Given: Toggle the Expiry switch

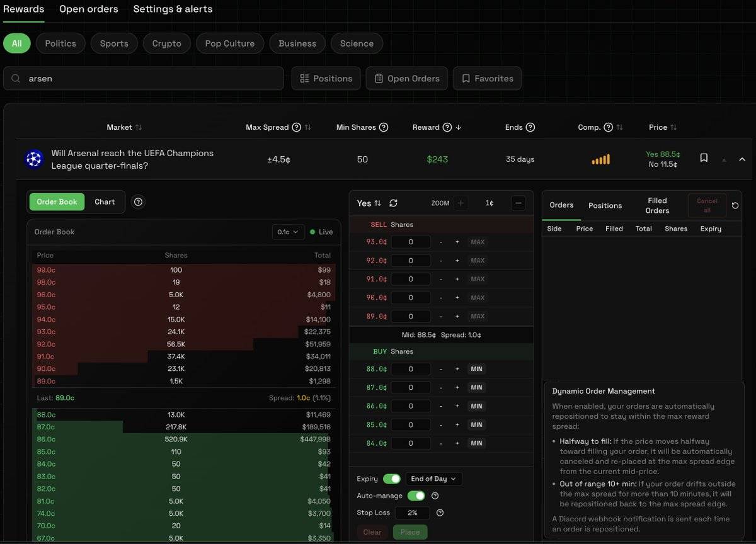Looking at the screenshot, I should 392,479.
